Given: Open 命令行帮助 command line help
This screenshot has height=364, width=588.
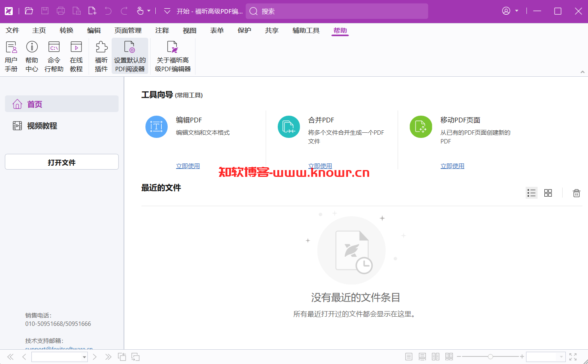Looking at the screenshot, I should pyautogui.click(x=54, y=56).
